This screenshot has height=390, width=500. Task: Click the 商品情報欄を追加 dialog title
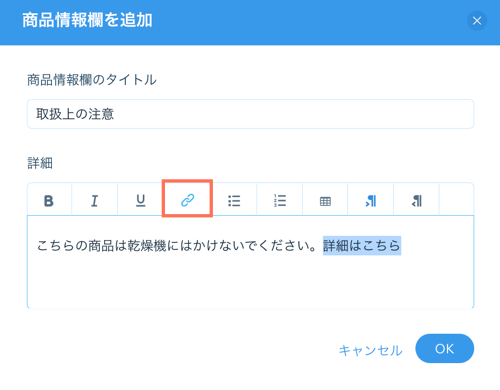click(87, 20)
